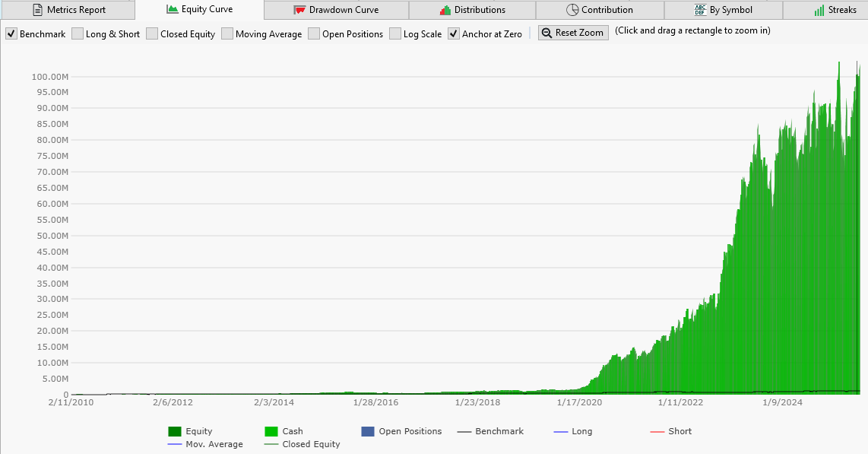Uncheck the Benchmark checkbox
The width and height of the screenshot is (868, 454).
(x=11, y=33)
